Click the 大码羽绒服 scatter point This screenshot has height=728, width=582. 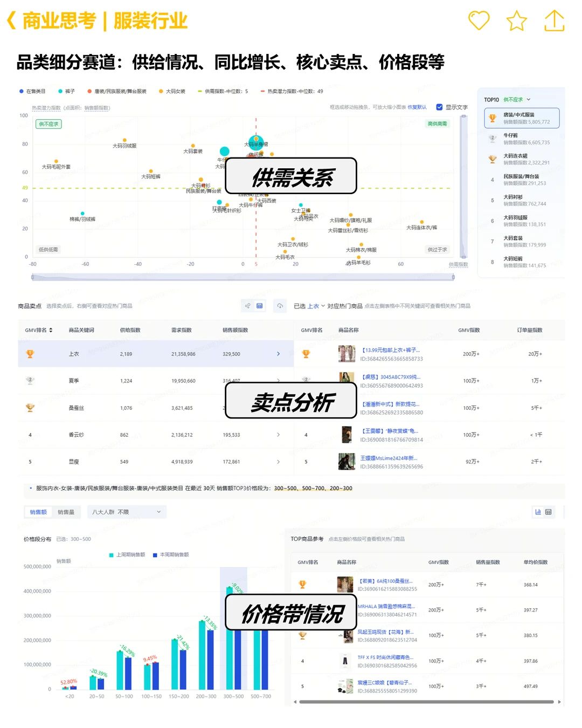tap(124, 140)
